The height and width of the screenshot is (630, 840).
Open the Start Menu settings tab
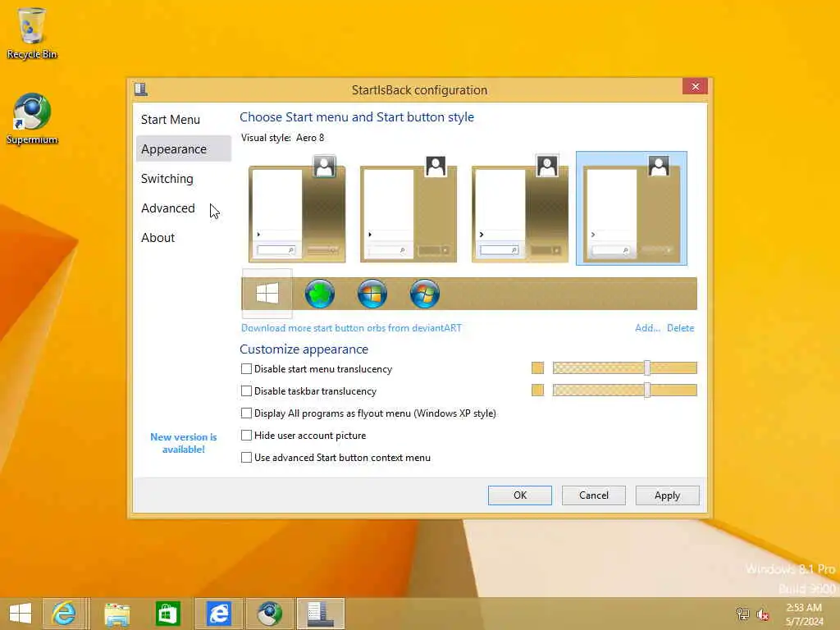pyautogui.click(x=183, y=120)
